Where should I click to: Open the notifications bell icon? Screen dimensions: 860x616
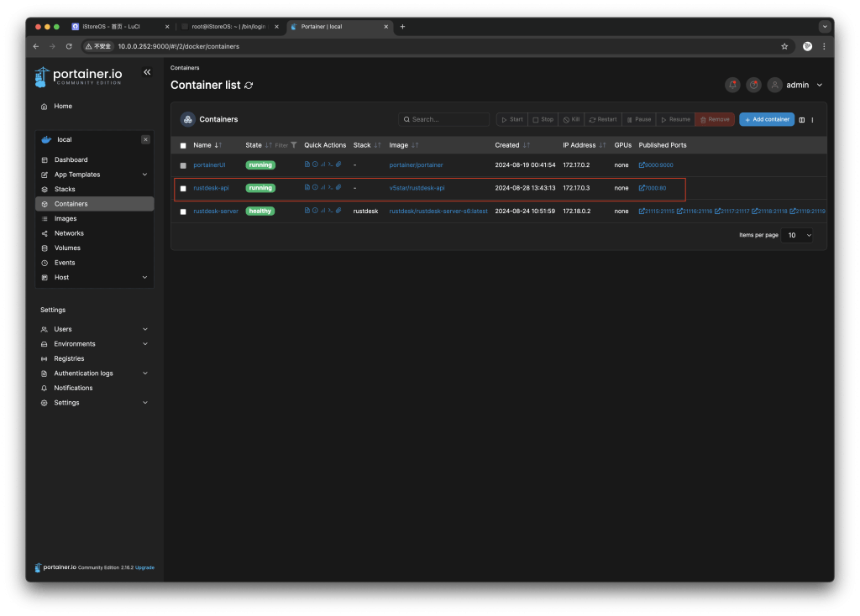(x=732, y=85)
